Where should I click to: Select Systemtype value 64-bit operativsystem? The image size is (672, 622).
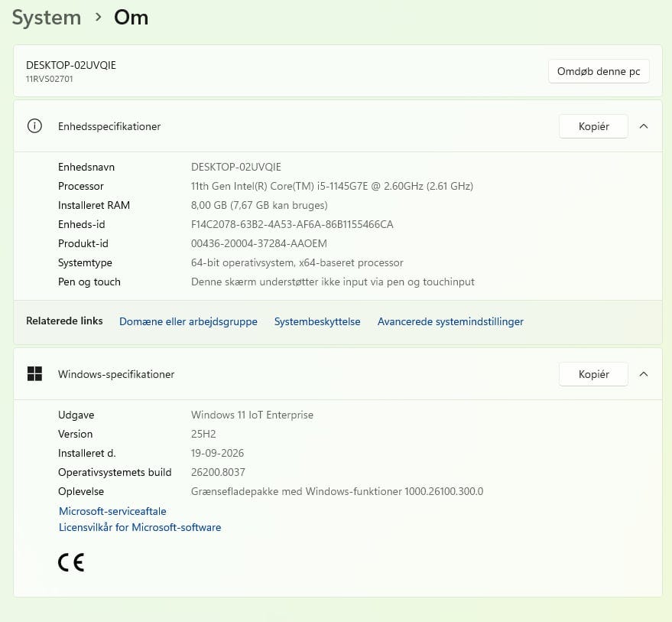(297, 262)
